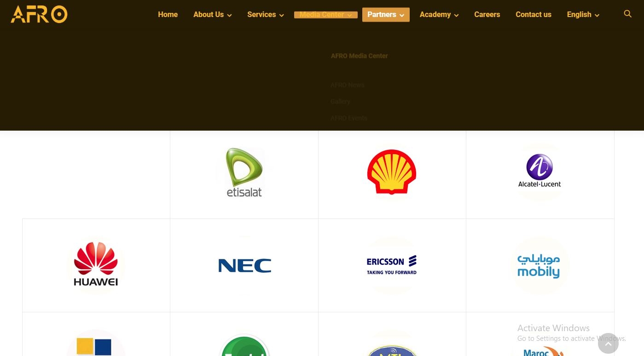Click the NEC partner logo

(244, 265)
